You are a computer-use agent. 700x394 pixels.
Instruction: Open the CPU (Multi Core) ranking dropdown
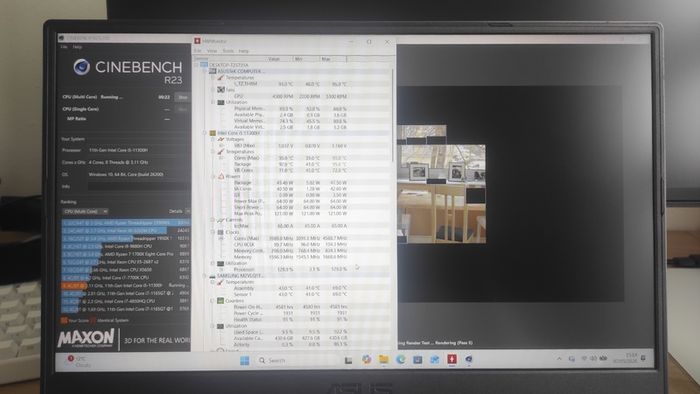coord(85,212)
